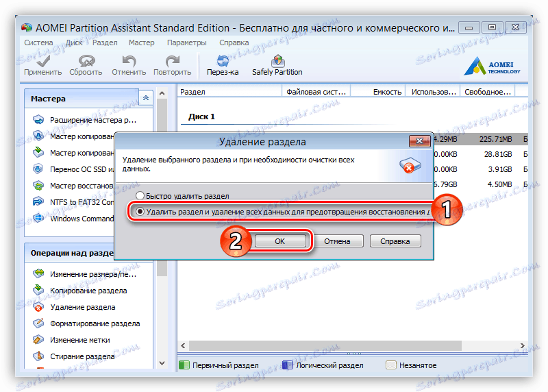Click the Windows Command icon

click(38, 218)
